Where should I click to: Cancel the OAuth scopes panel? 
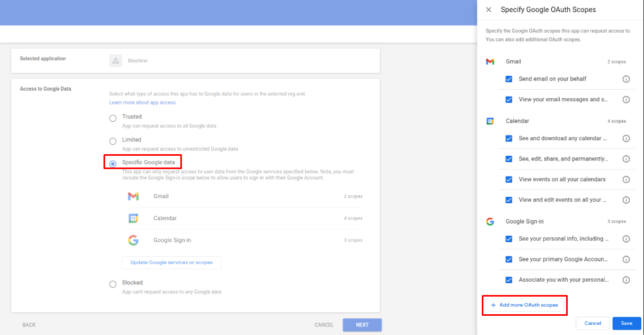593,323
